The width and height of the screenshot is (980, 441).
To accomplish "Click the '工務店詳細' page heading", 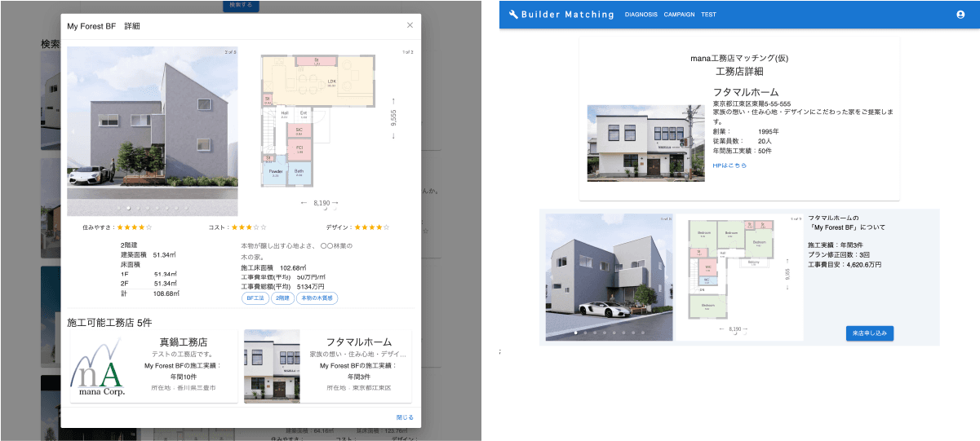I will (739, 72).
